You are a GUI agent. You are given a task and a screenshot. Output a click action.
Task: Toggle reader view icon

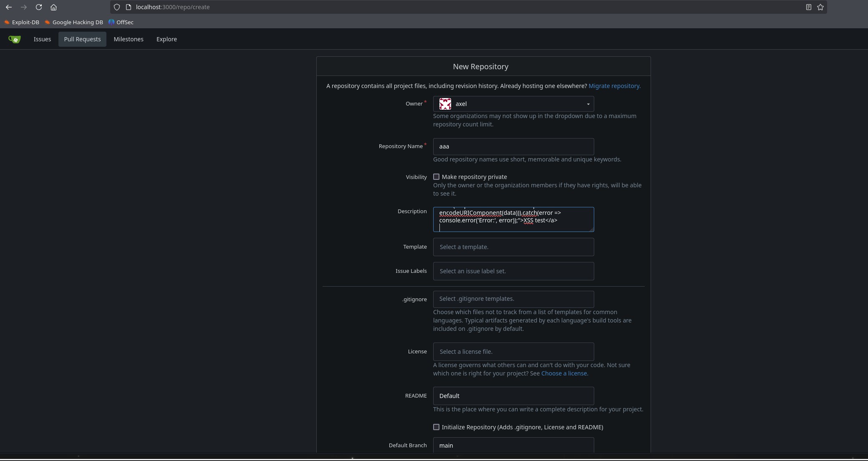pos(808,7)
